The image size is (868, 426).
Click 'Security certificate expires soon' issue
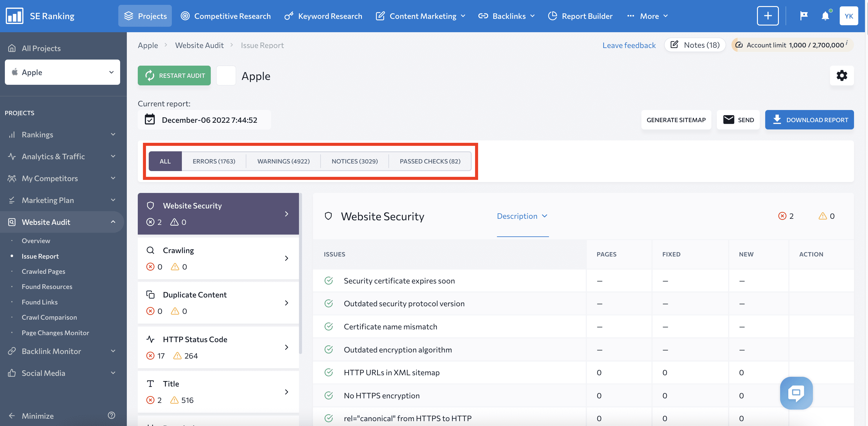pos(399,281)
